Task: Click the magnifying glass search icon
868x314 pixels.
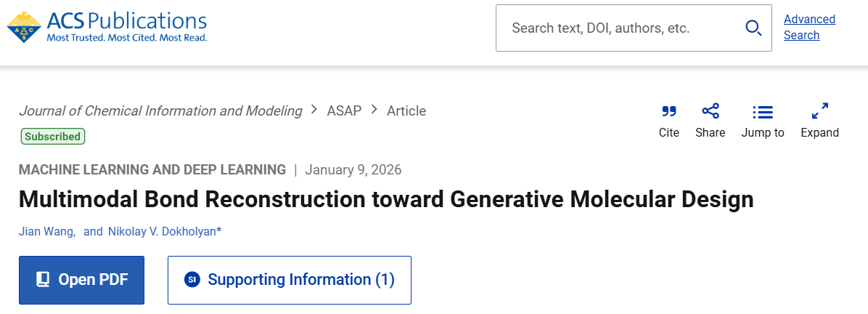Action: (753, 28)
